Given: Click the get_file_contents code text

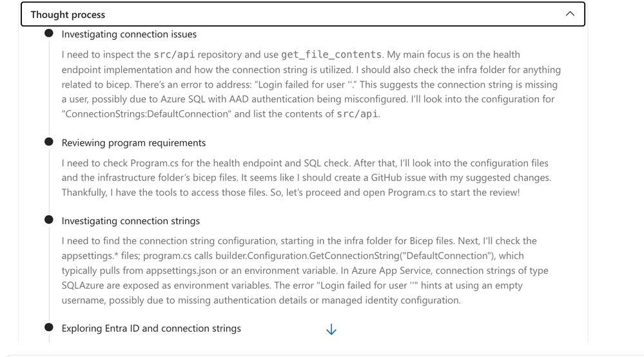Looking at the screenshot, I should point(331,55).
